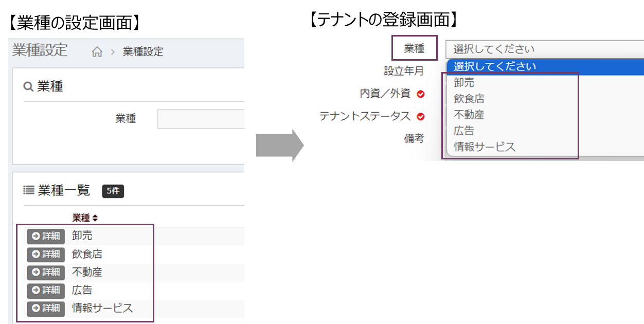This screenshot has height=324, width=644.
Task: Select 卸売 from the open dropdown list
Action: coord(464,83)
